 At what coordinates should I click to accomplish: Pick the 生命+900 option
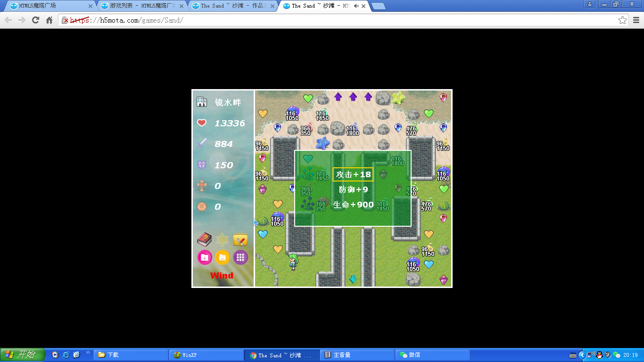[353, 205]
